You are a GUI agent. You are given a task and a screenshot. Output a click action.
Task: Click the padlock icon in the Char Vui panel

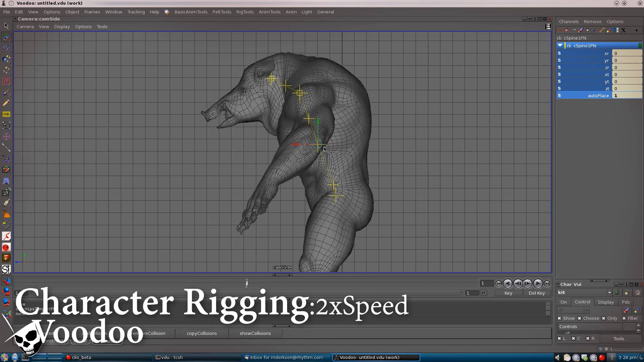[x=627, y=293]
